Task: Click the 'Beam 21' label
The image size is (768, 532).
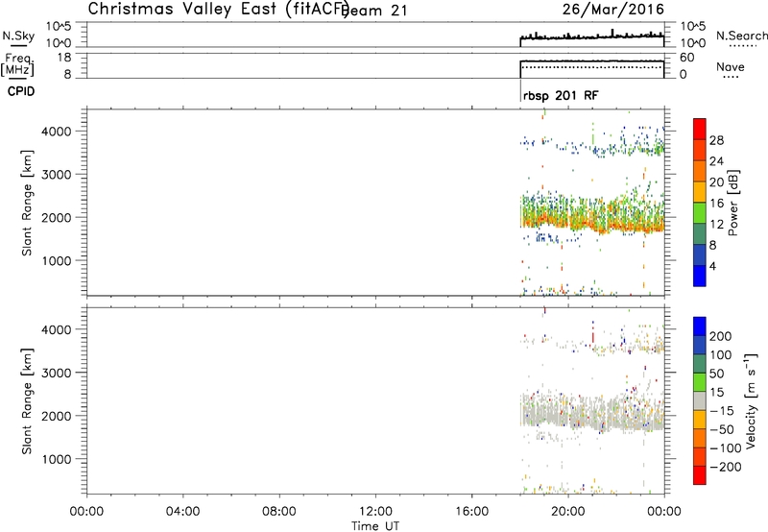Action: (374, 11)
